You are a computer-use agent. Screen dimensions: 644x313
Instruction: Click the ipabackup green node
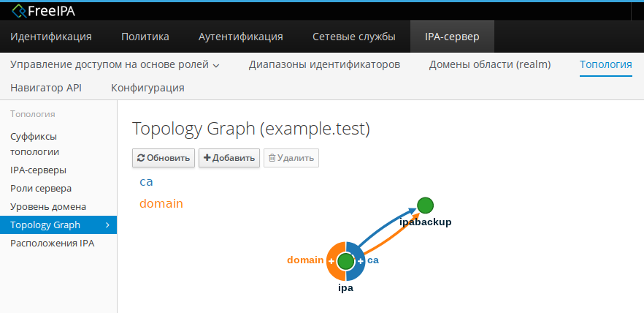click(x=426, y=205)
